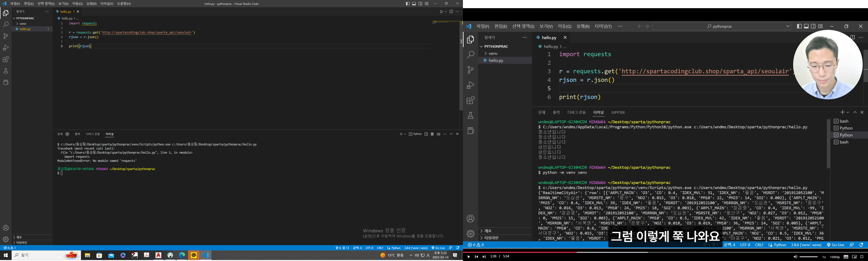Toggle video play and pause
Viewport: 868px width, 261px height.
click(468, 257)
